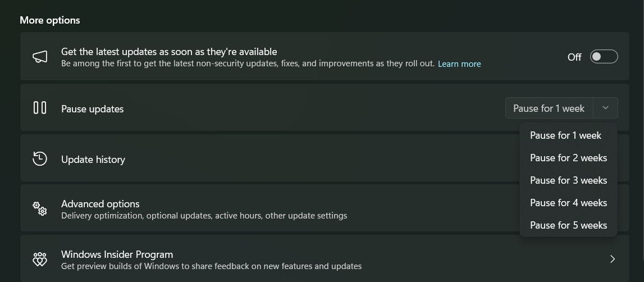
Task: Click the Pause updates row label
Action: 93,108
